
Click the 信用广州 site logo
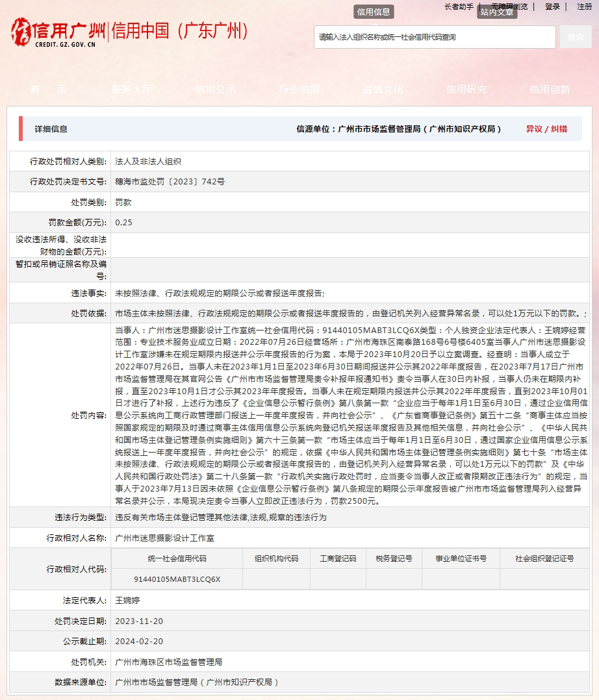click(57, 32)
